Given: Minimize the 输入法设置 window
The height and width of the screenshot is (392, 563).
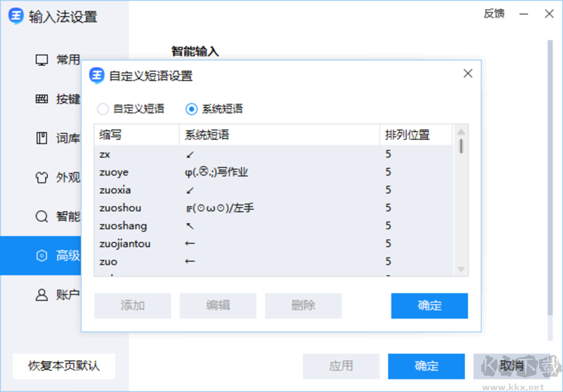Looking at the screenshot, I should (x=524, y=14).
